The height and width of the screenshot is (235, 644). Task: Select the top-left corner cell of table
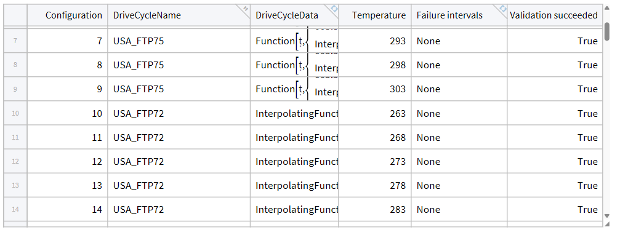15,15
